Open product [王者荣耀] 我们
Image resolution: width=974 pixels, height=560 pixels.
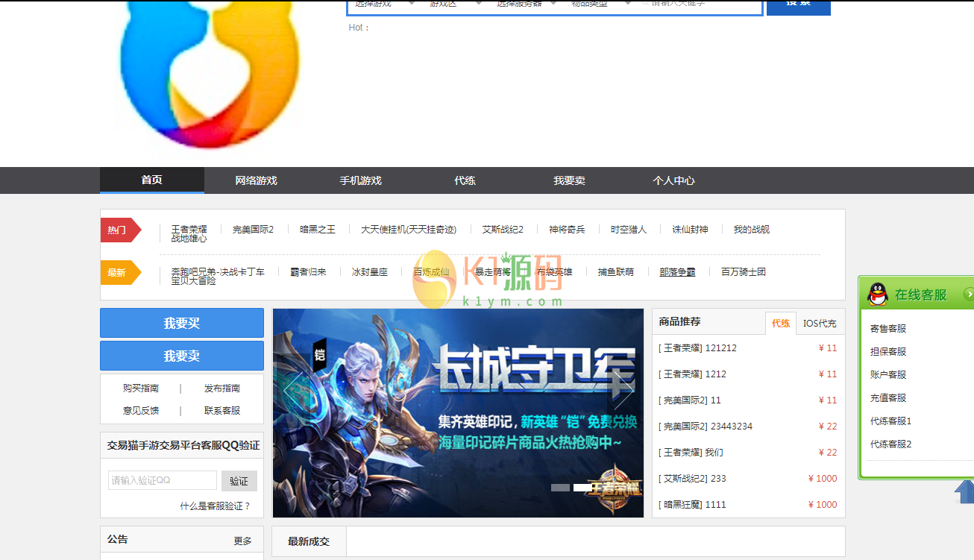click(x=691, y=453)
